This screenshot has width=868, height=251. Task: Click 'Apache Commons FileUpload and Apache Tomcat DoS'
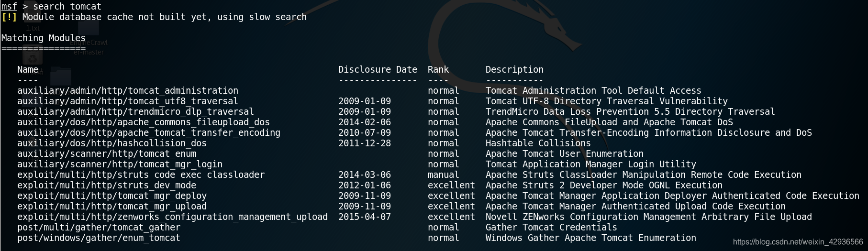point(609,122)
